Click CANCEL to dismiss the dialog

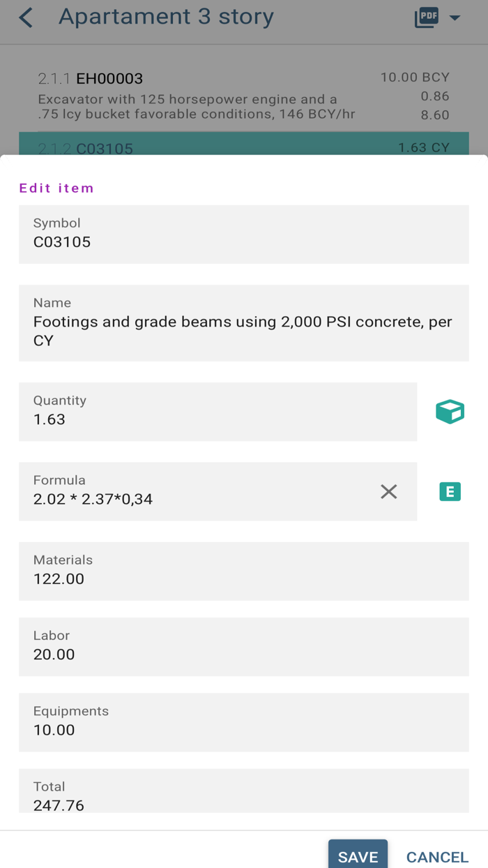(437, 858)
